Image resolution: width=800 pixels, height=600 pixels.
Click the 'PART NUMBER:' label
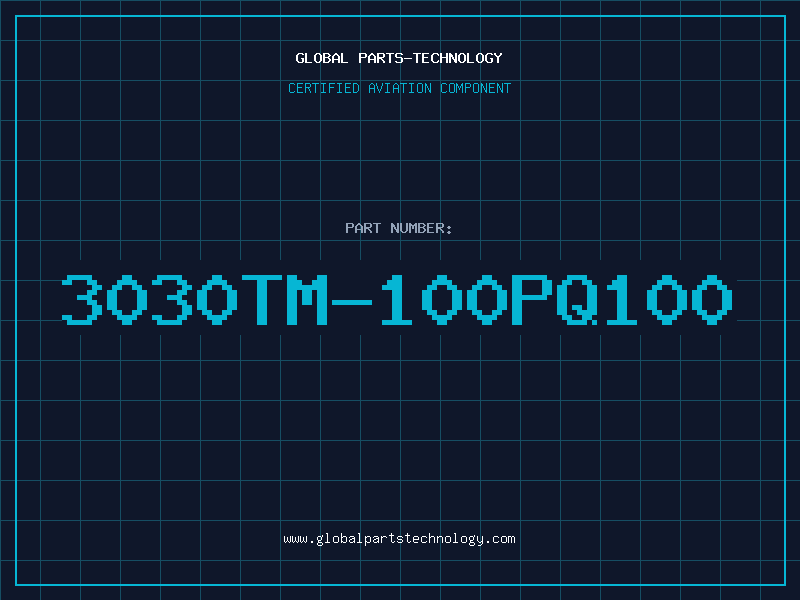click(x=399, y=228)
